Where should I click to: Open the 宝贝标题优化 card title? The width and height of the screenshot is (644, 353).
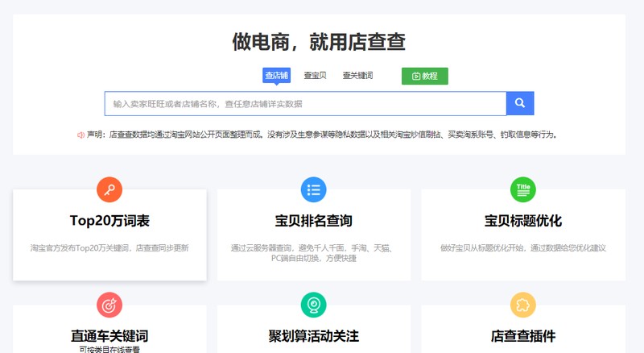tap(522, 221)
